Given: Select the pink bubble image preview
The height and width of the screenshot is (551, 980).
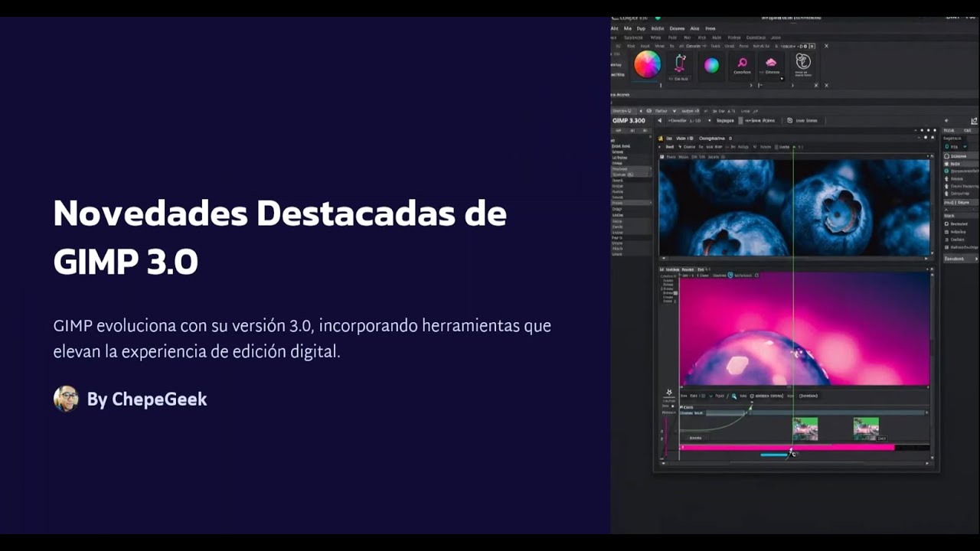Looking at the screenshot, I should [804, 329].
